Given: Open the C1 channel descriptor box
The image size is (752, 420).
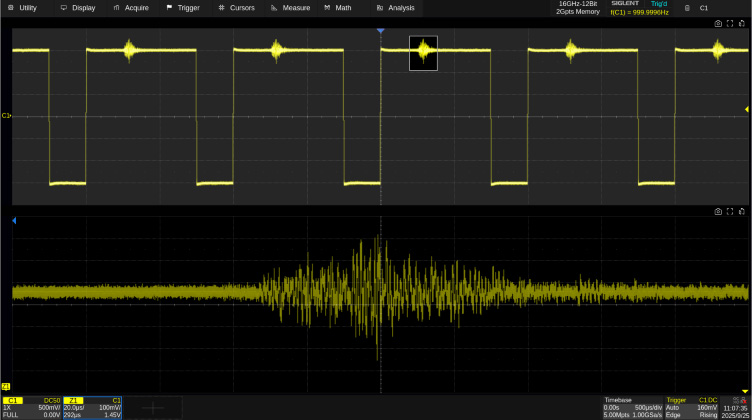Looking at the screenshot, I should click(x=32, y=408).
